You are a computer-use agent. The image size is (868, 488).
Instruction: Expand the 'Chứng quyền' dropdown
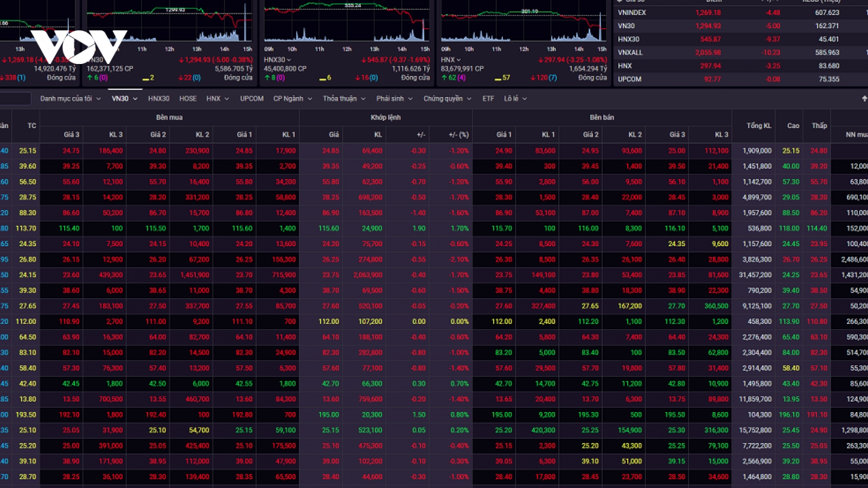coord(447,99)
